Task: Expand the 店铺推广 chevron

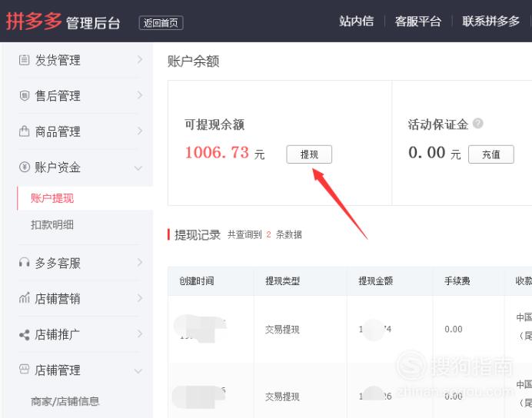Action: [x=139, y=333]
